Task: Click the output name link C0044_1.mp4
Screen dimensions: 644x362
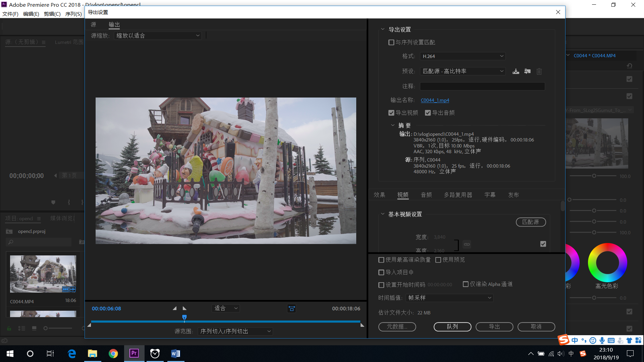Action: [x=435, y=100]
